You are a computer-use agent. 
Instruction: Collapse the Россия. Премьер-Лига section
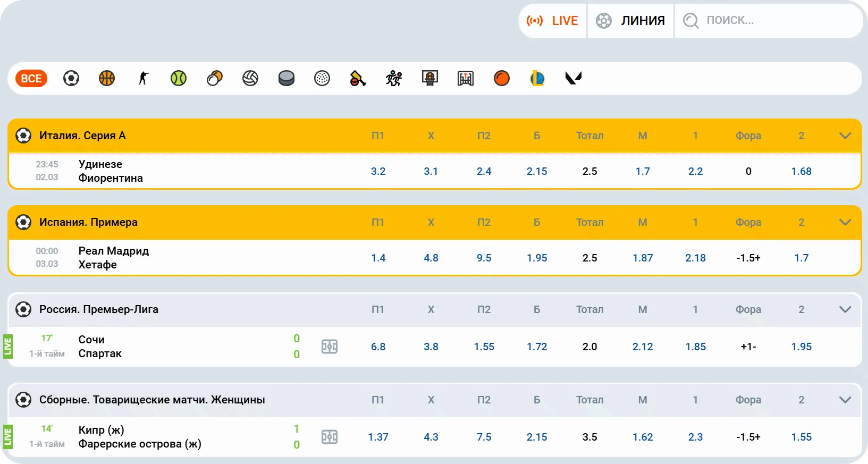[x=845, y=309]
